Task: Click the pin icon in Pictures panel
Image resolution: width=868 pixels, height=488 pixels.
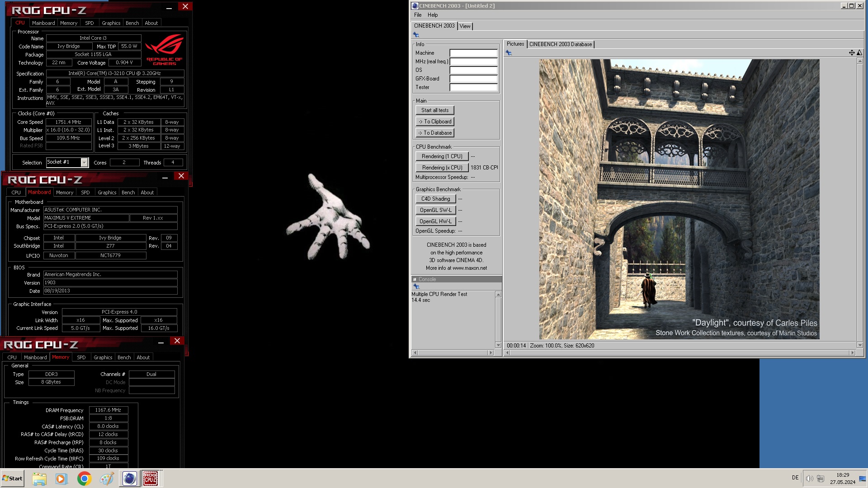Action: 509,53
